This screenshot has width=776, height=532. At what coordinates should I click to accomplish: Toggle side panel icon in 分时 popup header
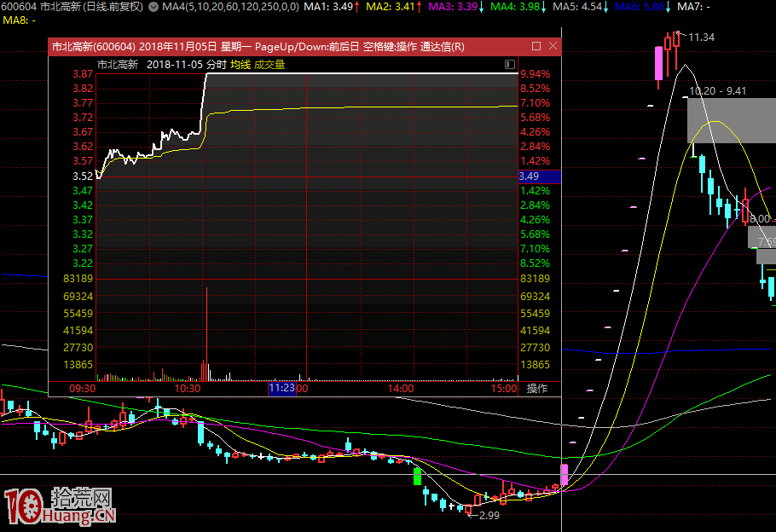pyautogui.click(x=509, y=64)
